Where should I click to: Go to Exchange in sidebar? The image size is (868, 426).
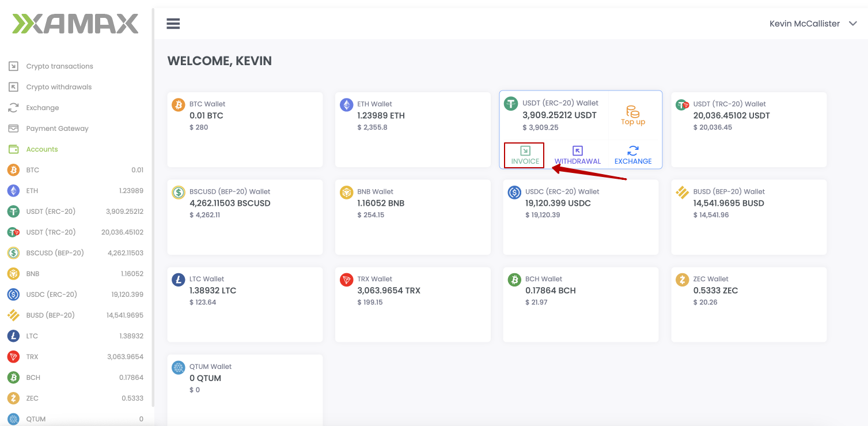(43, 108)
